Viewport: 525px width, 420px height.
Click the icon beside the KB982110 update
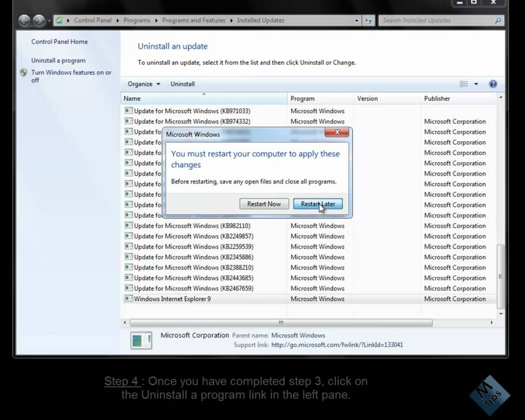coord(128,225)
